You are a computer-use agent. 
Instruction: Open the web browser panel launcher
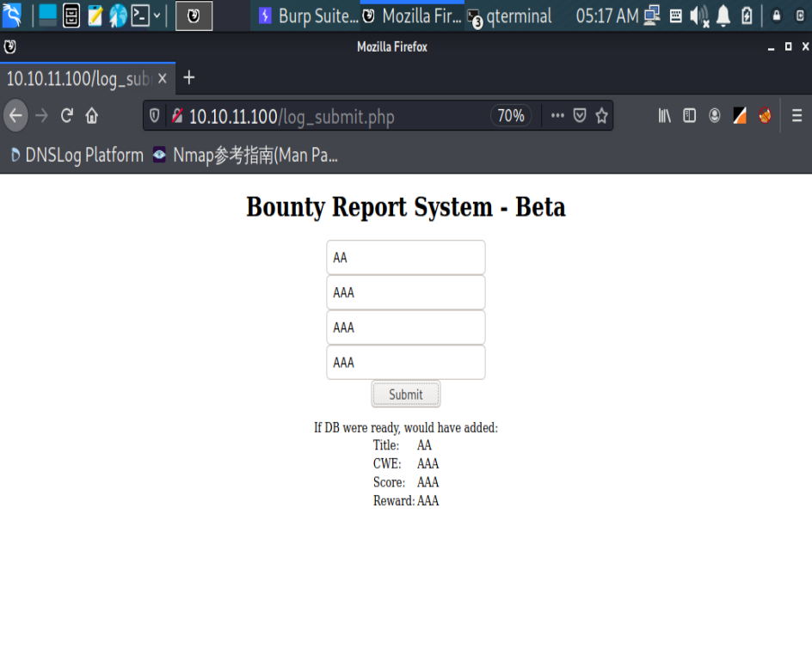point(118,15)
